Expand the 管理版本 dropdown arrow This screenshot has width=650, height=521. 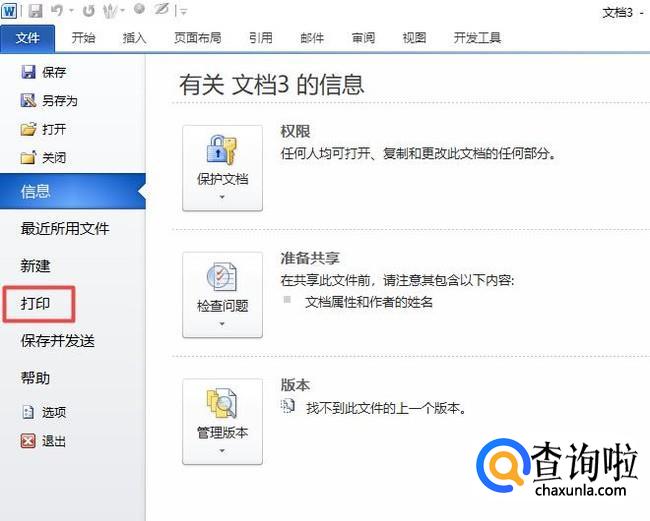222,451
